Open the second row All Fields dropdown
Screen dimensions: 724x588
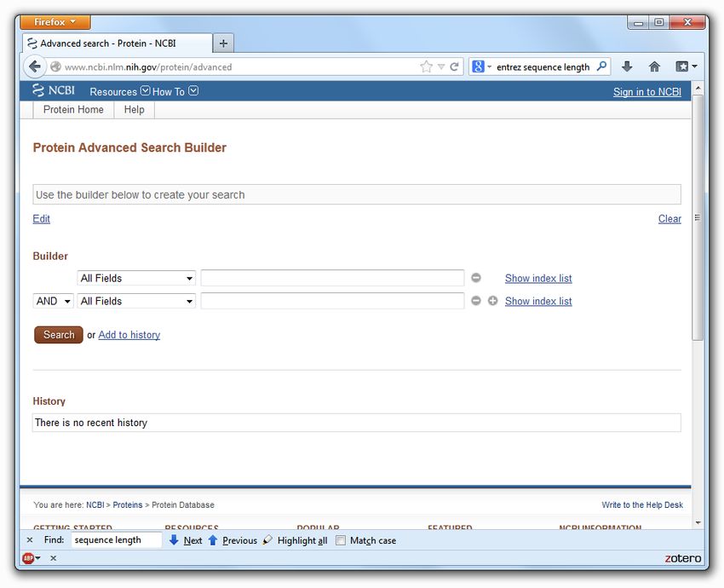coord(136,301)
